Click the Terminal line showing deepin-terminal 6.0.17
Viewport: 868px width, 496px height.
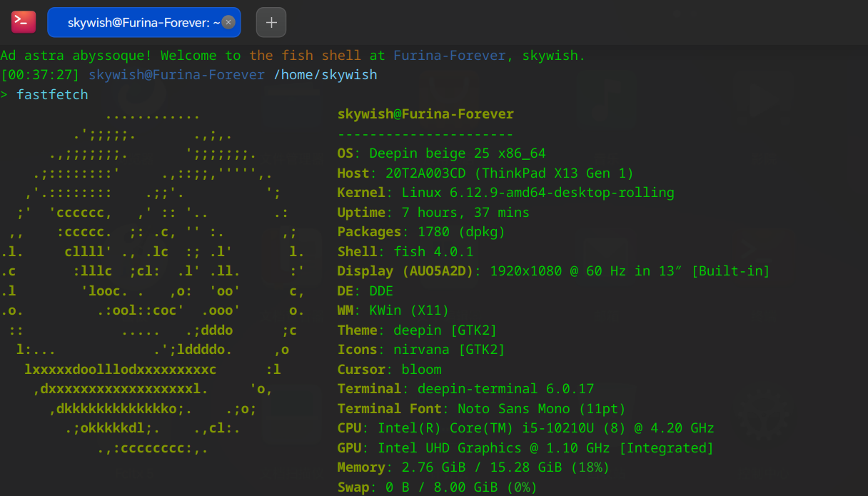[x=465, y=389]
